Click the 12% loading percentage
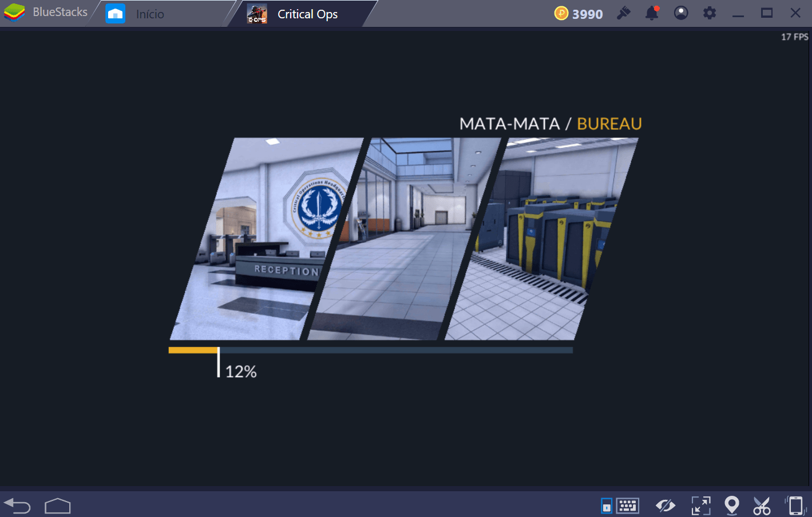 point(241,372)
